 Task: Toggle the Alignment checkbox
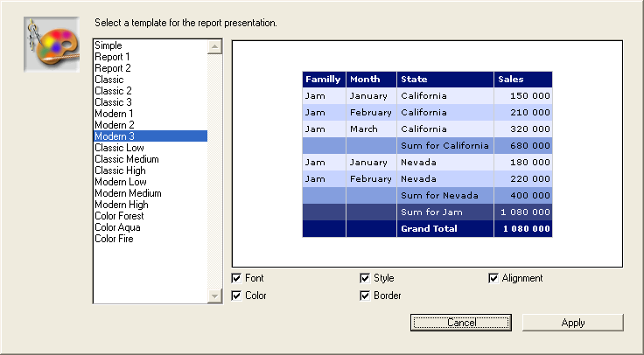(x=494, y=278)
